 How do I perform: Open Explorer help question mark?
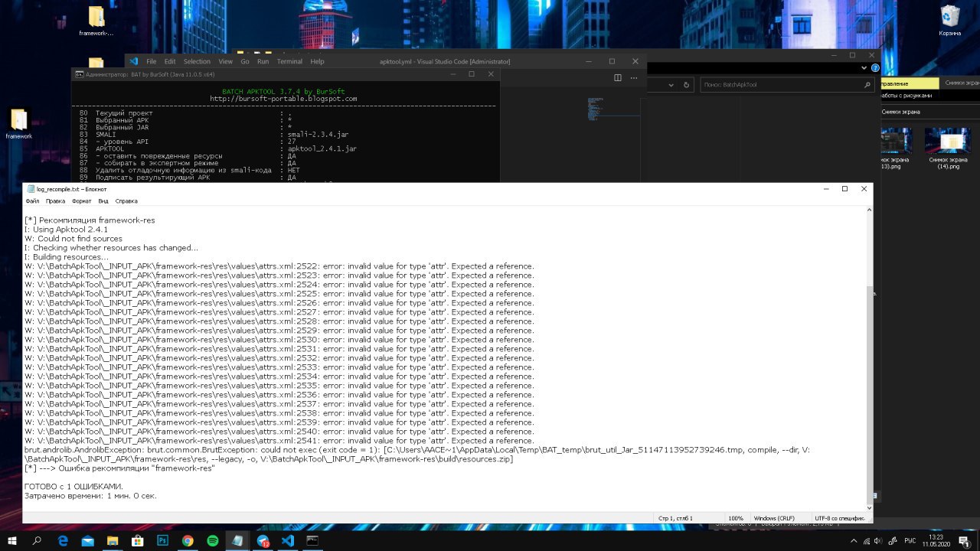874,68
